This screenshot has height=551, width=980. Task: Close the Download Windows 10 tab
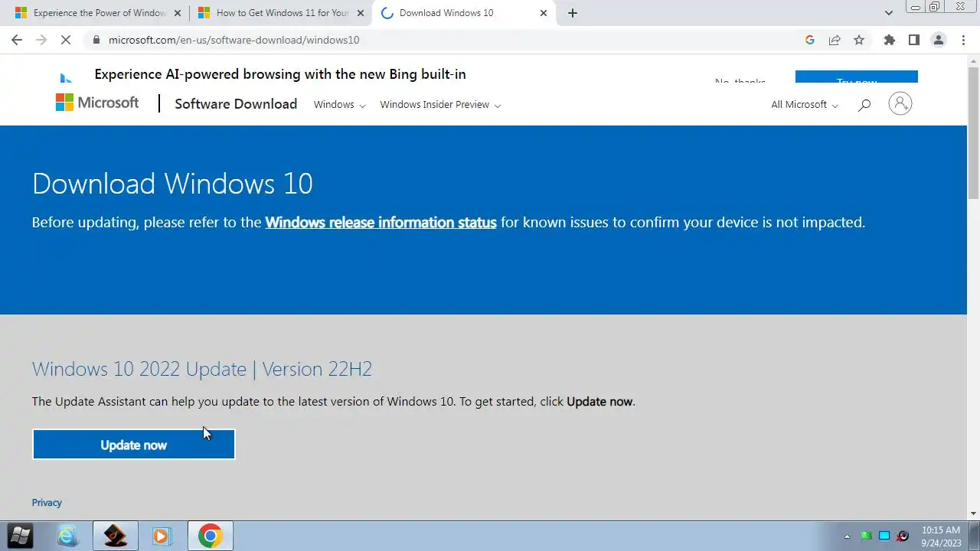point(544,13)
